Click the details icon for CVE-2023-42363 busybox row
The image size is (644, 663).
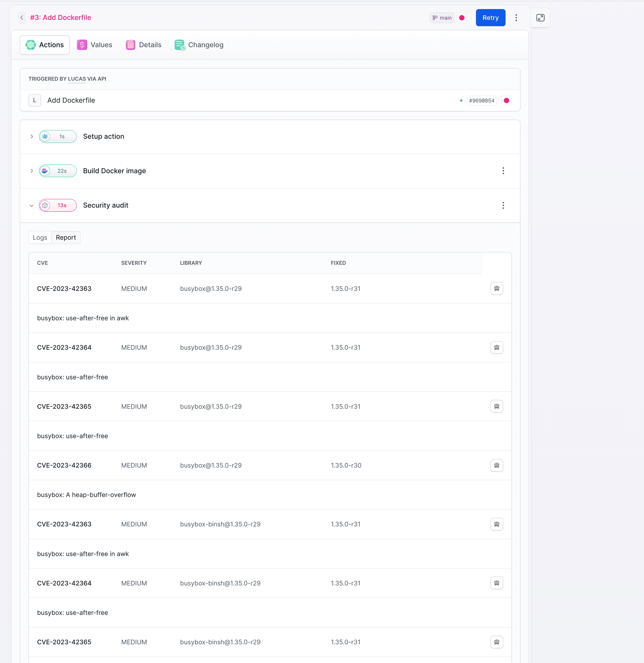click(x=496, y=289)
